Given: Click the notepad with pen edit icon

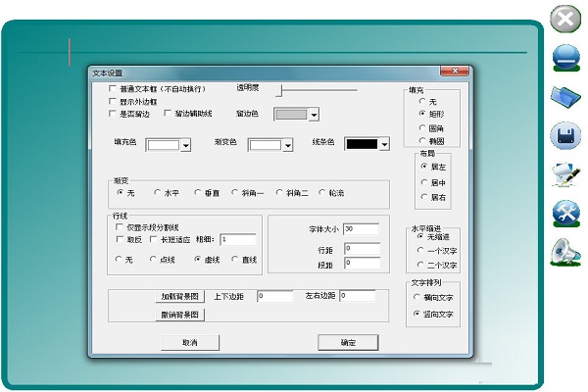Looking at the screenshot, I should point(565,174).
